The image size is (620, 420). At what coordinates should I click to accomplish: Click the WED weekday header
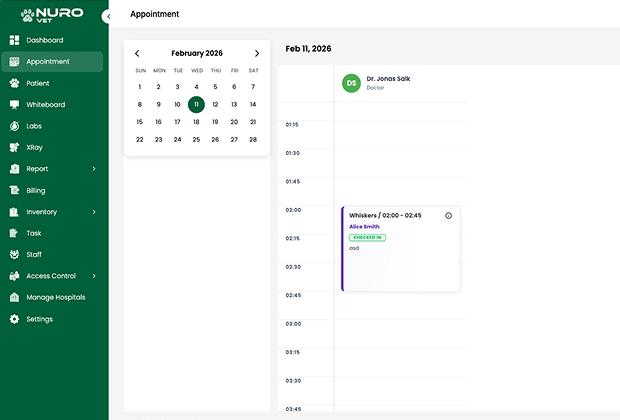197,71
